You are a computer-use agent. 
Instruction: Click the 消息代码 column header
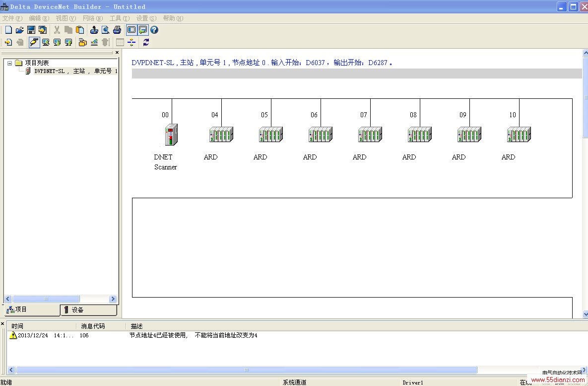(101, 326)
